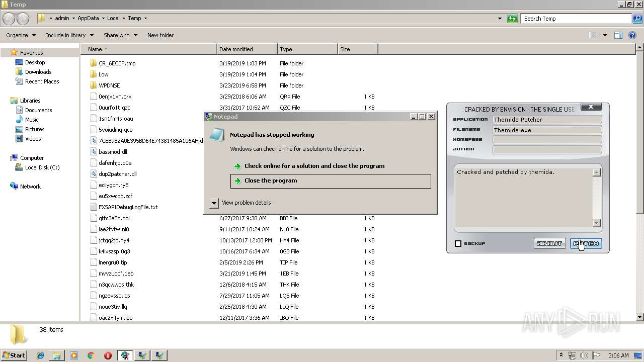This screenshot has width=644, height=362.
Task: Open Music library
Action: point(32,120)
